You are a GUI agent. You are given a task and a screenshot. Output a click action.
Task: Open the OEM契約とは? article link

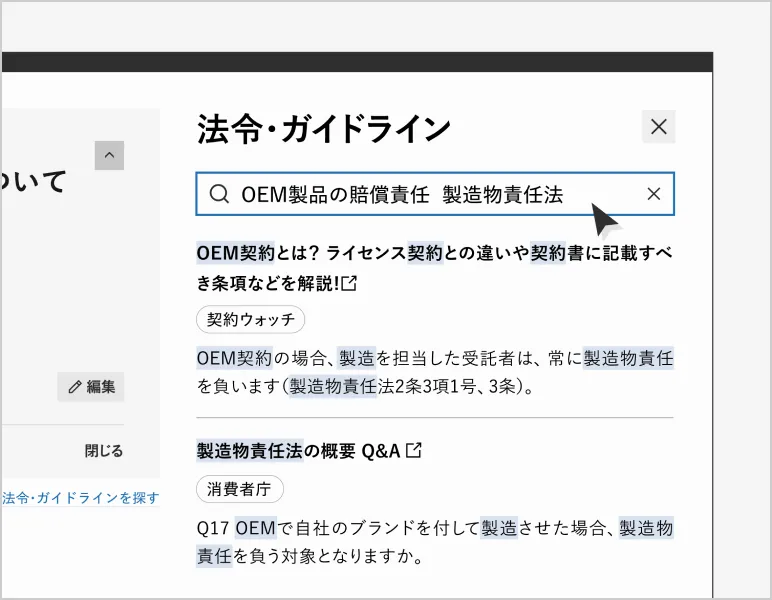435,268
